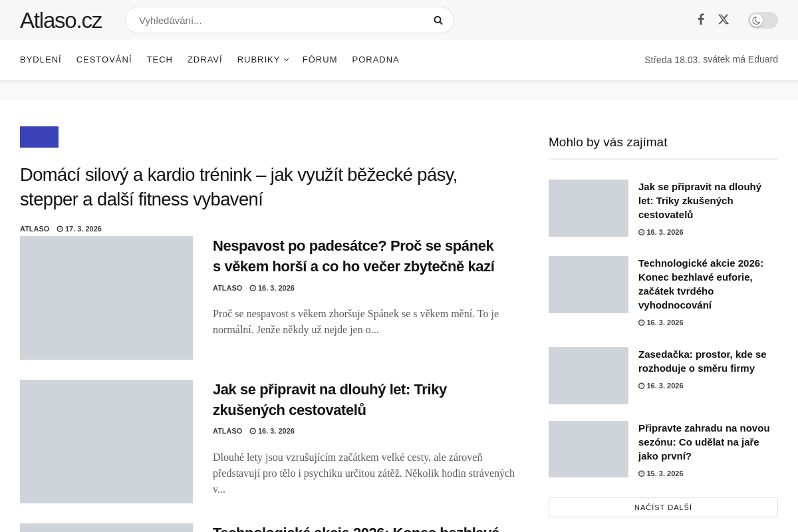798x532 pixels.
Task: Open thumbnail of the Nespavost article
Action: click(x=106, y=298)
